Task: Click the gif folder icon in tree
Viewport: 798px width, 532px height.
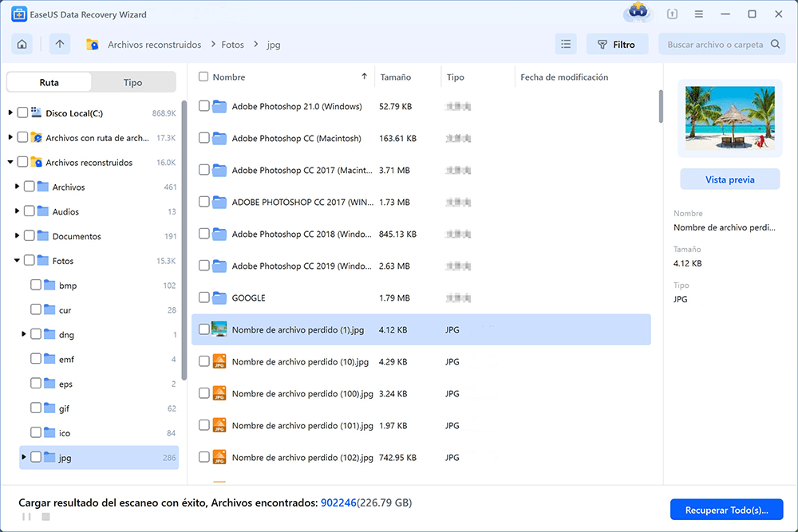Action: point(49,408)
